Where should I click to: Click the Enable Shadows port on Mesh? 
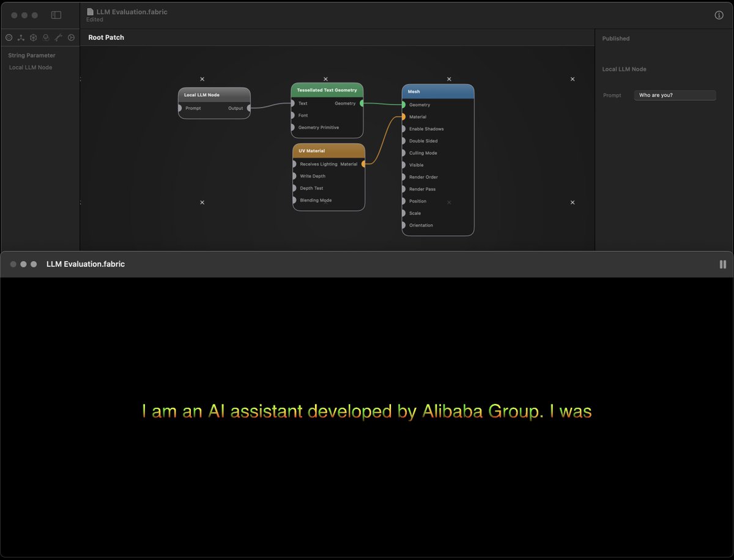403,129
